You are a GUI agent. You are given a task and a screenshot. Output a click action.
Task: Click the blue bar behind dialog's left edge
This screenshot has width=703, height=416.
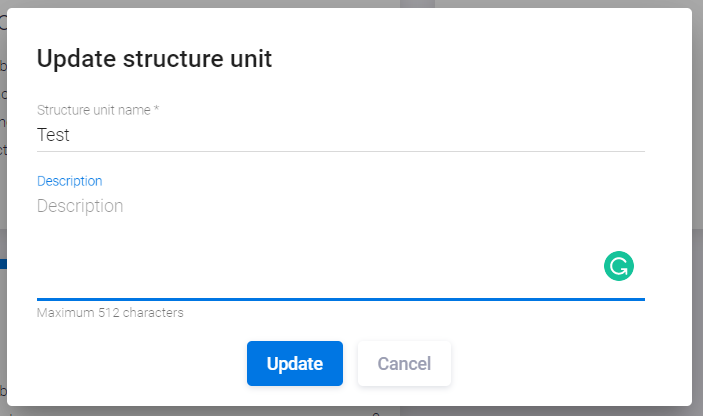[3, 264]
